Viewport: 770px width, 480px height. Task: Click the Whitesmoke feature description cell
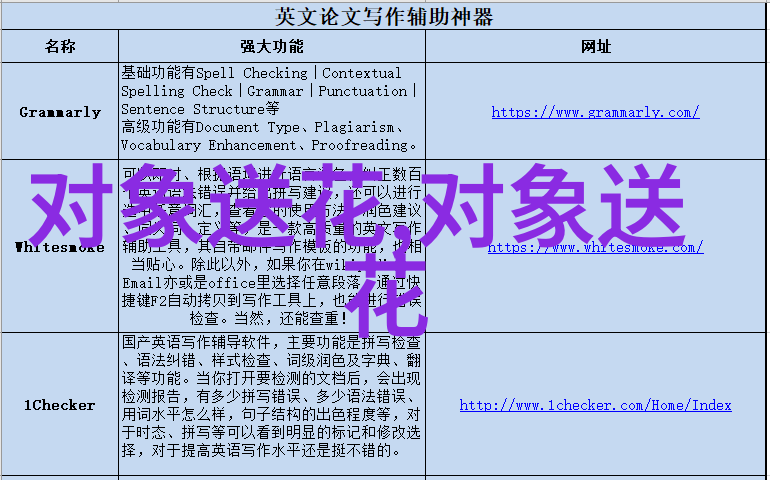pos(272,246)
